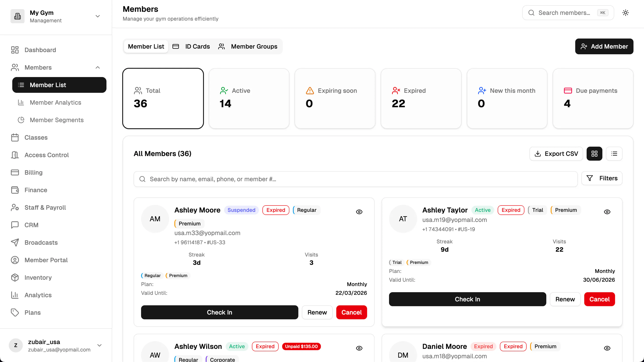Expand the My Gym workspace switcher
This screenshot has height=362, width=644.
pyautogui.click(x=98, y=16)
